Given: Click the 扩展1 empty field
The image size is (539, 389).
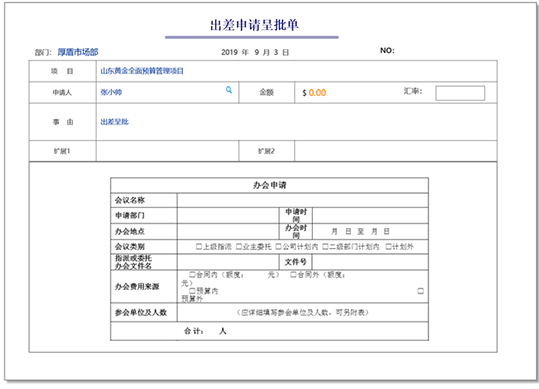Looking at the screenshot, I should tap(167, 151).
